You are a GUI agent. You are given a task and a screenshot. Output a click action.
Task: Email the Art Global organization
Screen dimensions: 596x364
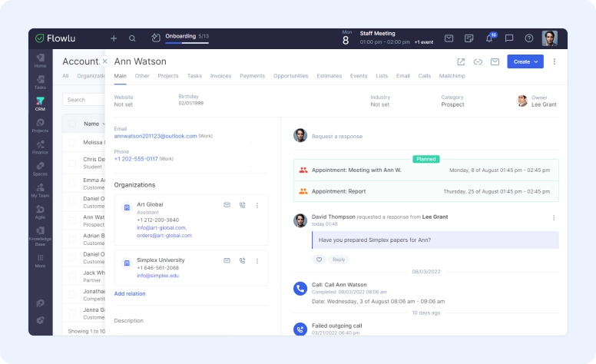(x=227, y=205)
